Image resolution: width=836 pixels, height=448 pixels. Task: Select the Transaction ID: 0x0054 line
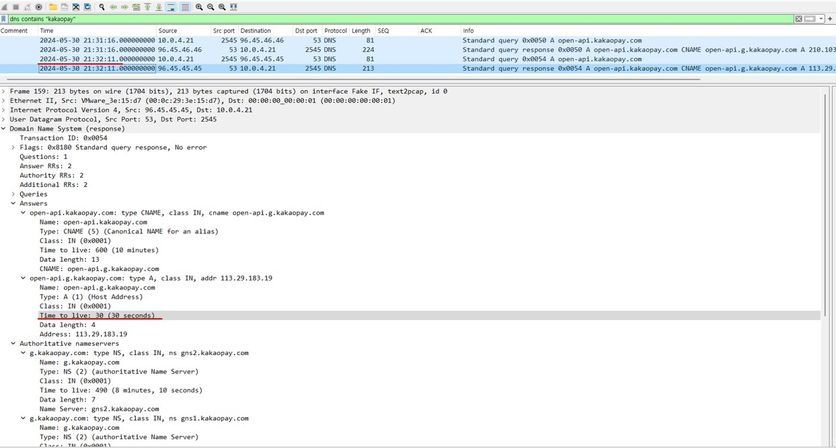[x=63, y=138]
